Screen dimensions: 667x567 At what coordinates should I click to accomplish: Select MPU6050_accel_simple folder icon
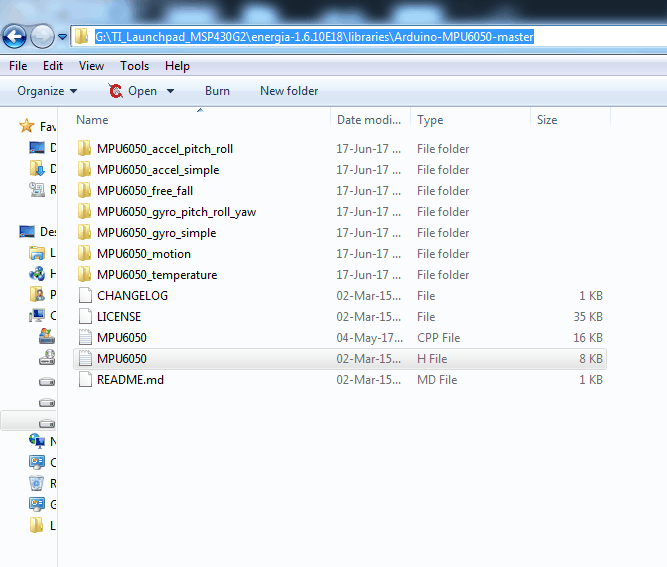click(x=85, y=169)
